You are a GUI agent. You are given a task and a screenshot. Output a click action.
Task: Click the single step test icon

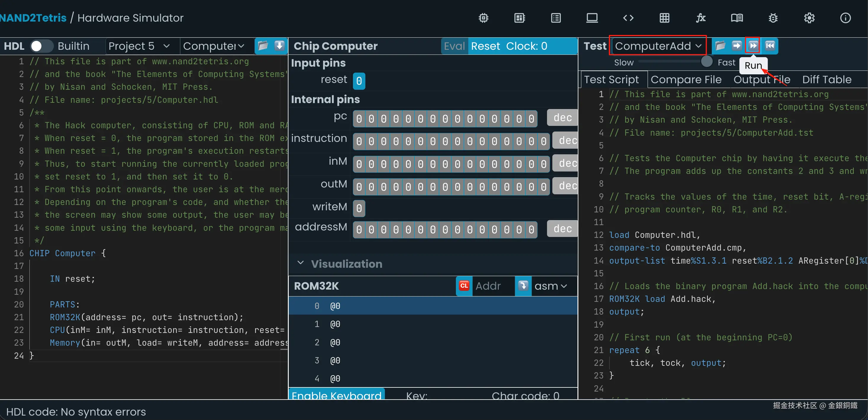(737, 46)
